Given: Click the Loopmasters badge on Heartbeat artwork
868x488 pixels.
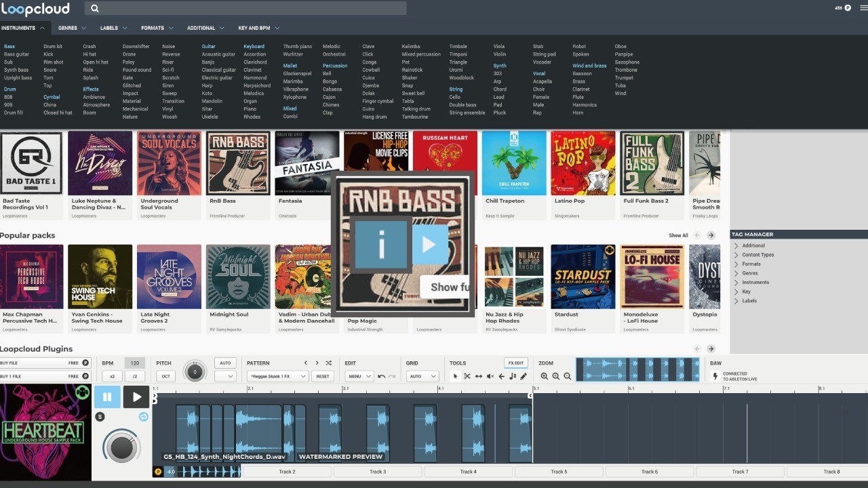Looking at the screenshot, I should 83,392.
